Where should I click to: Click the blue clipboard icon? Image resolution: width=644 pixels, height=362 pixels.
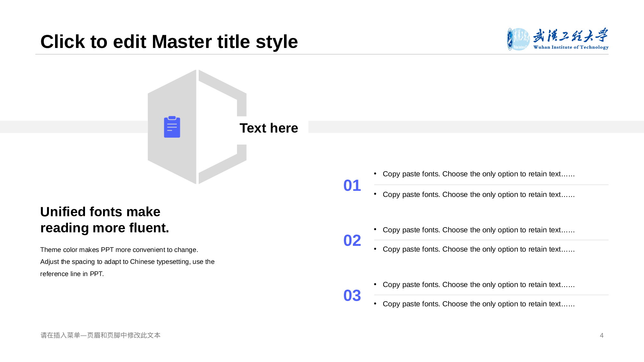click(x=172, y=127)
